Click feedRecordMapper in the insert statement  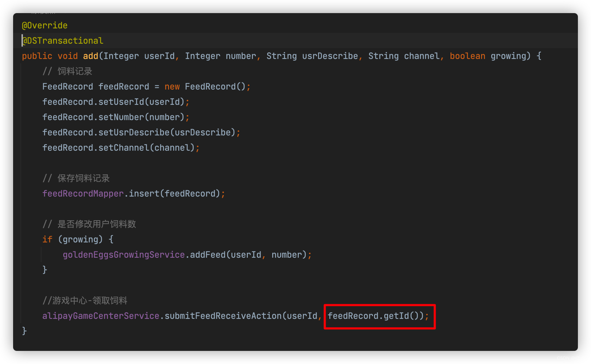83,194
